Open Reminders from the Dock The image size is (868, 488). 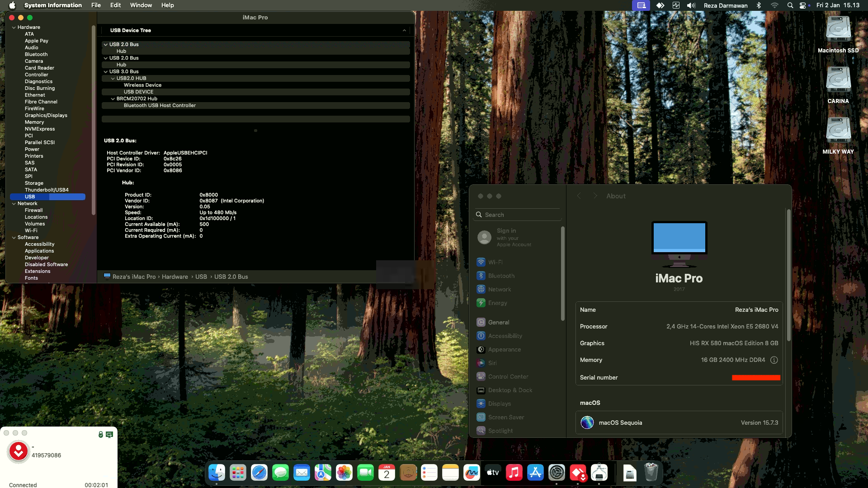[x=429, y=473]
